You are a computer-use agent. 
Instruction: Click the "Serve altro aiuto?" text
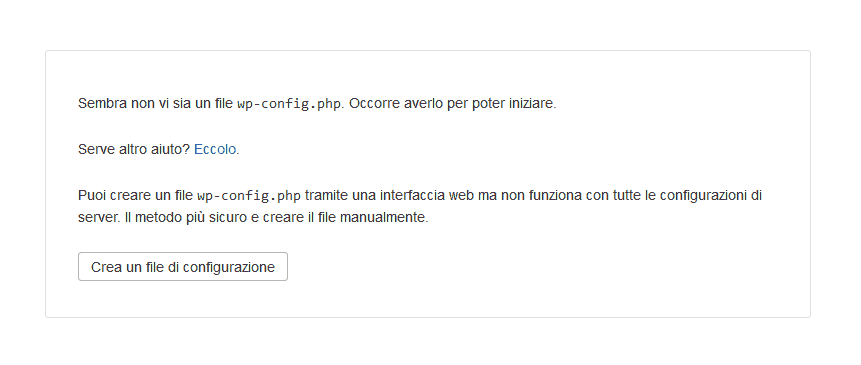[134, 149]
